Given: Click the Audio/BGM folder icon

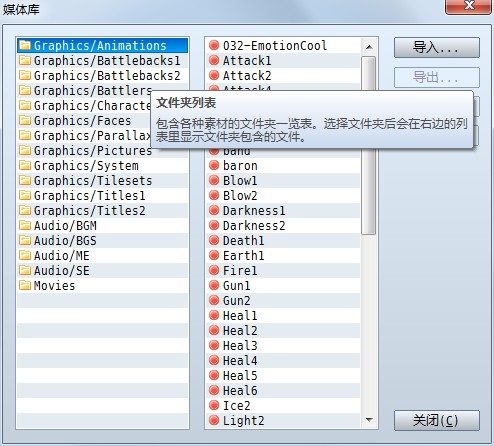Looking at the screenshot, I should pyautogui.click(x=25, y=225).
